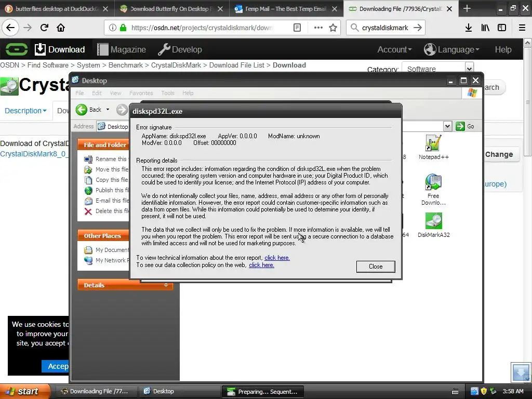Open Download section in OSDN header
The image size is (532, 399).
[60, 49]
